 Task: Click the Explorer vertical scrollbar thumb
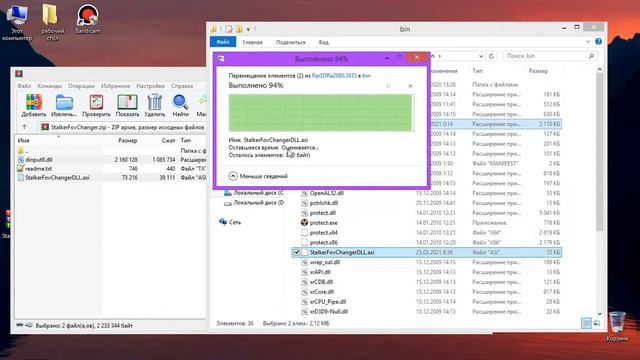pyautogui.click(x=599, y=153)
